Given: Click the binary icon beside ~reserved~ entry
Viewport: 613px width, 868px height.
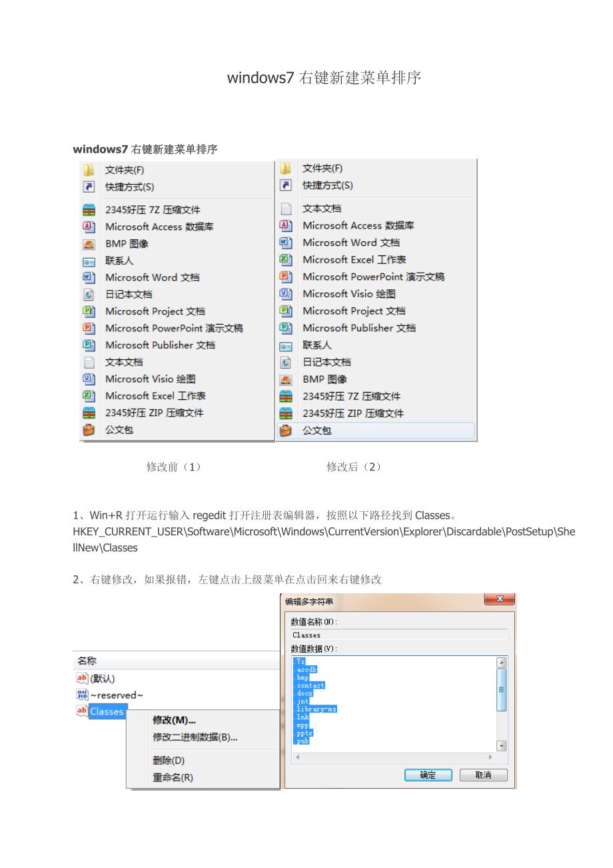Looking at the screenshot, I should [x=82, y=695].
